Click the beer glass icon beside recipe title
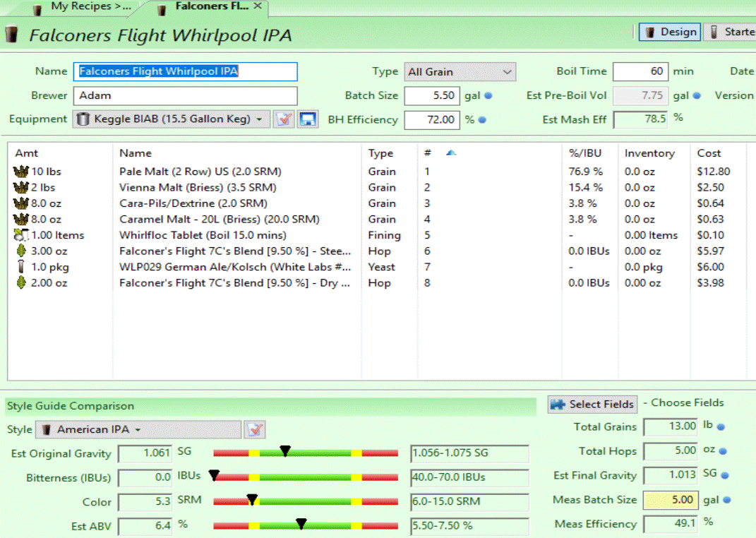The height and width of the screenshot is (538, 756). pyautogui.click(x=11, y=35)
